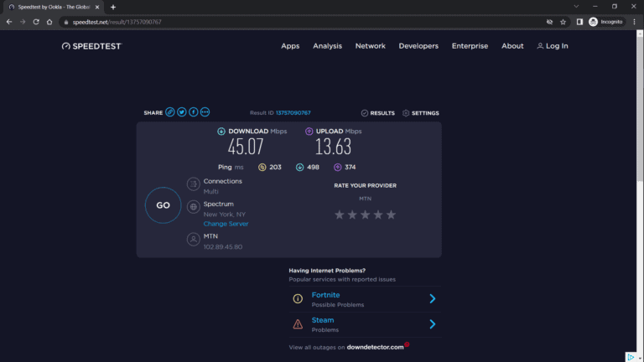Click the Result ID 13757090767 link

(293, 113)
